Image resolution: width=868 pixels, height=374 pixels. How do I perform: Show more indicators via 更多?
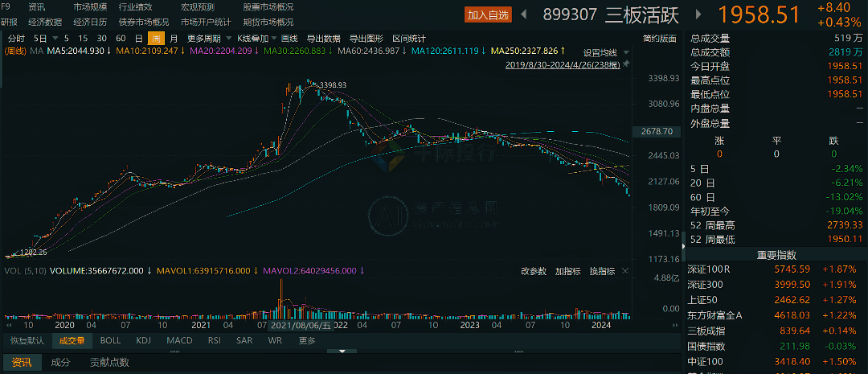(x=307, y=340)
